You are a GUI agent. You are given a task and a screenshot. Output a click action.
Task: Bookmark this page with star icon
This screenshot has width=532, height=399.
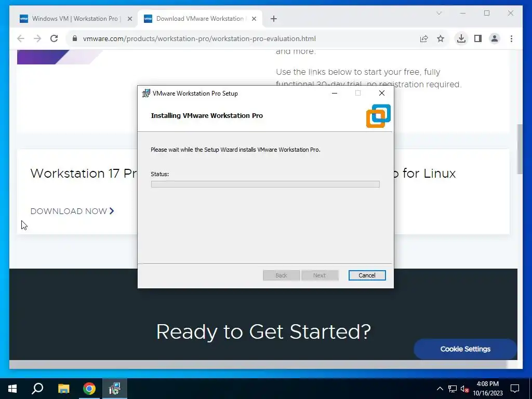441,38
